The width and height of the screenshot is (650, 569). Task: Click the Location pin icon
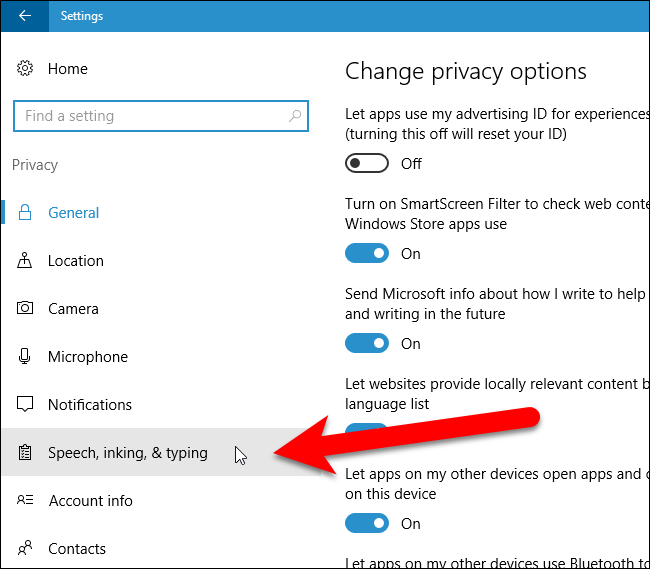point(26,261)
